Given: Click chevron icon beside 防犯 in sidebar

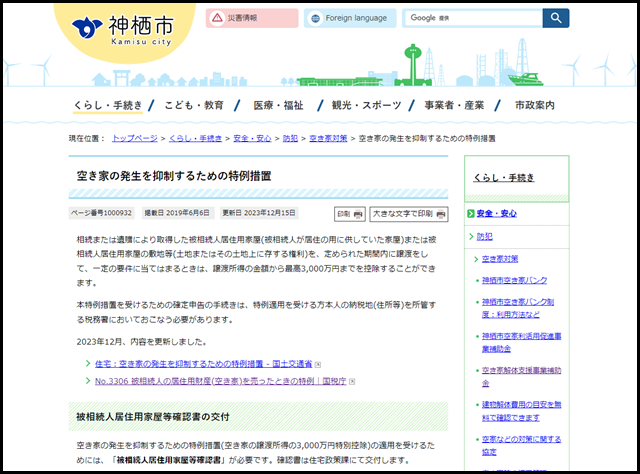Looking at the screenshot, I should click(x=471, y=236).
